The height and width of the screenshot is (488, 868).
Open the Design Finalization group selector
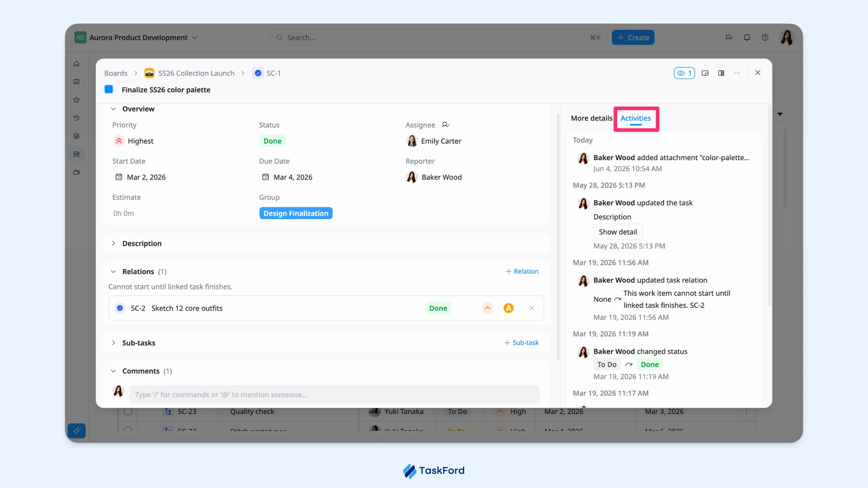coord(296,213)
